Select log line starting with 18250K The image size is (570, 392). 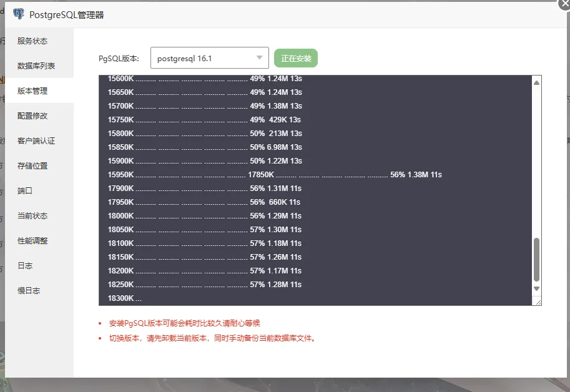205,285
